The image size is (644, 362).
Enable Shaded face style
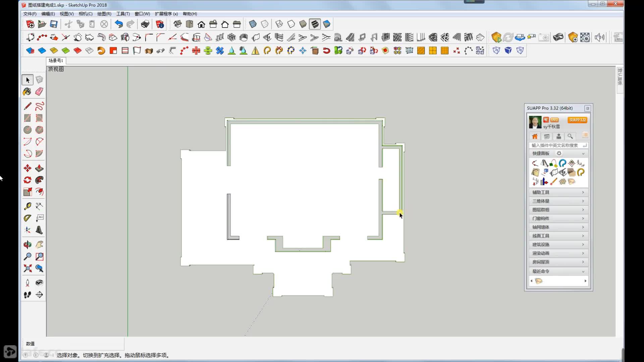[x=303, y=24]
